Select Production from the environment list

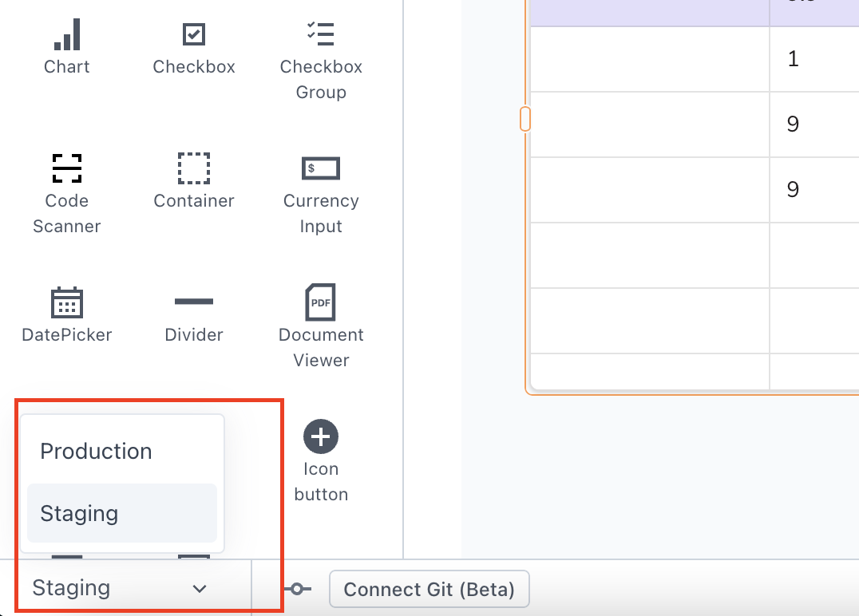pos(96,451)
